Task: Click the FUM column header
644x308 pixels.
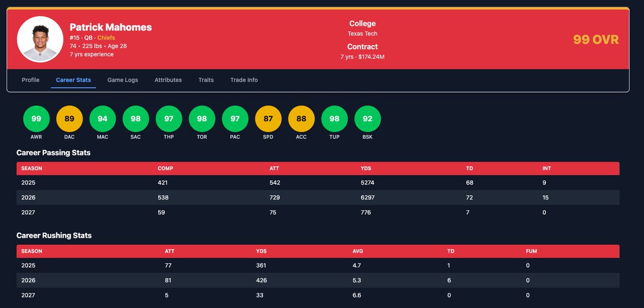Action: (531, 251)
